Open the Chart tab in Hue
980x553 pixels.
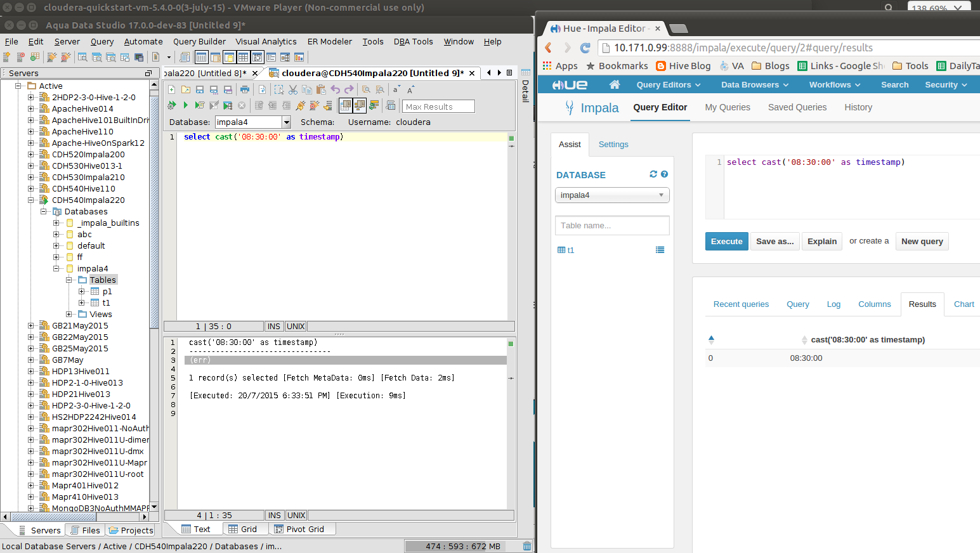pos(964,304)
